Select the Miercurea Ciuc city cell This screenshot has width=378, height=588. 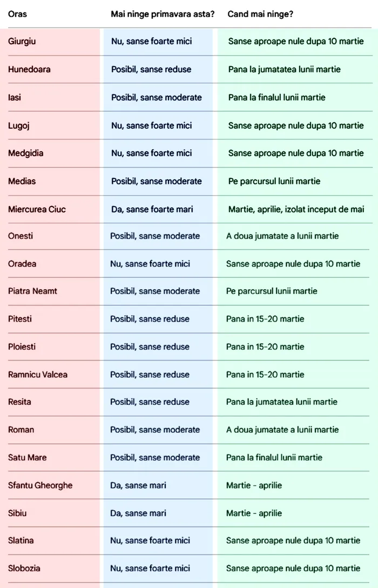tap(37, 209)
